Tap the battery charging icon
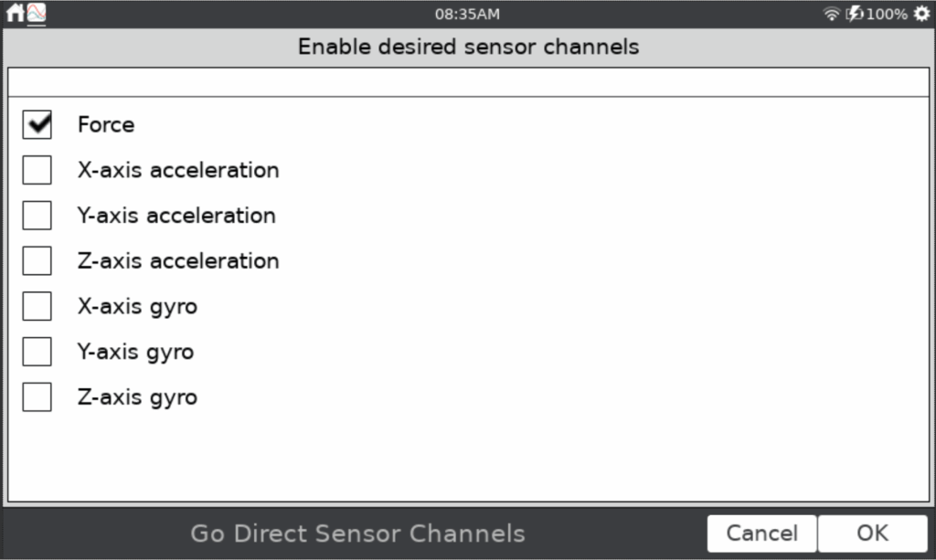Screen dimensions: 936x560 pos(855,14)
